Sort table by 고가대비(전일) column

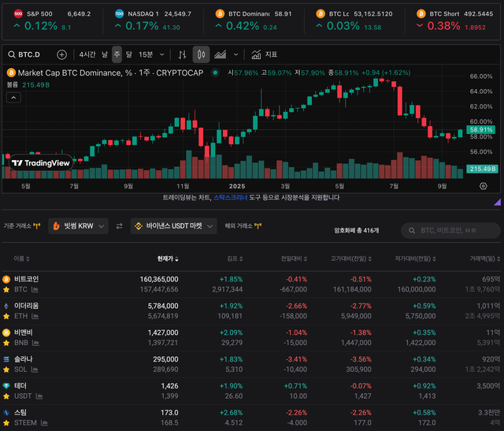(x=351, y=259)
